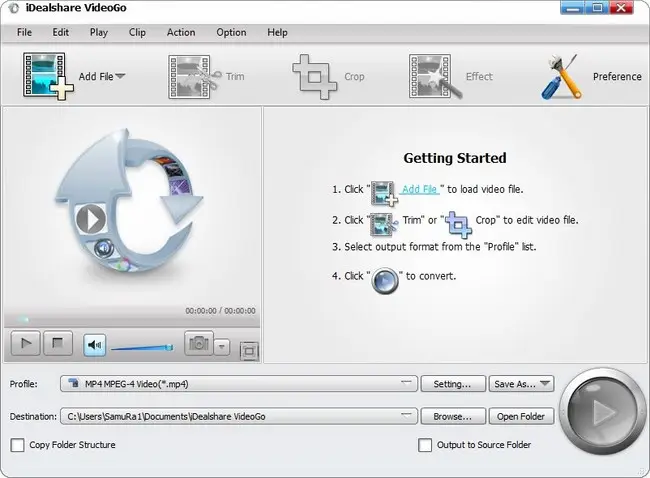The height and width of the screenshot is (478, 650).
Task: Click the Effect toolbar label
Action: (x=479, y=77)
